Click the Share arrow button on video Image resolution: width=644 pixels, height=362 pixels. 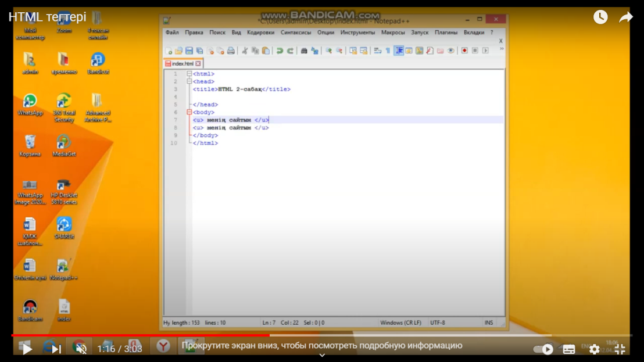(x=625, y=17)
